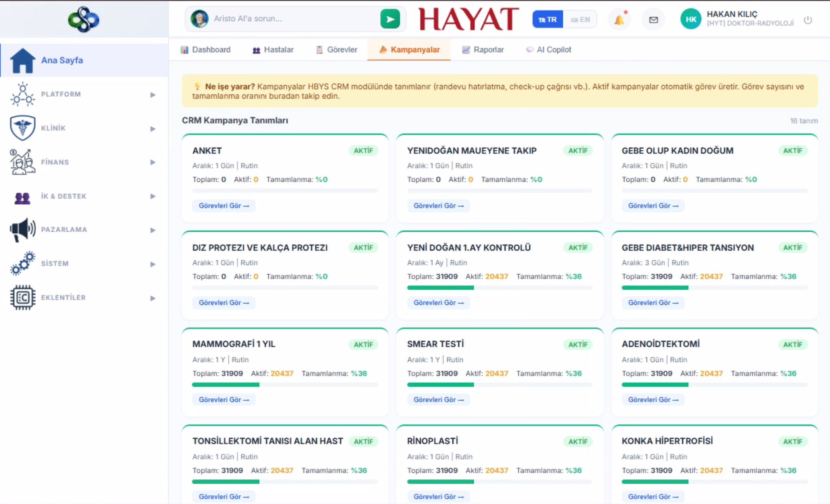830x504 pixels.
Task: Open the mail envelope icon
Action: 653,19
